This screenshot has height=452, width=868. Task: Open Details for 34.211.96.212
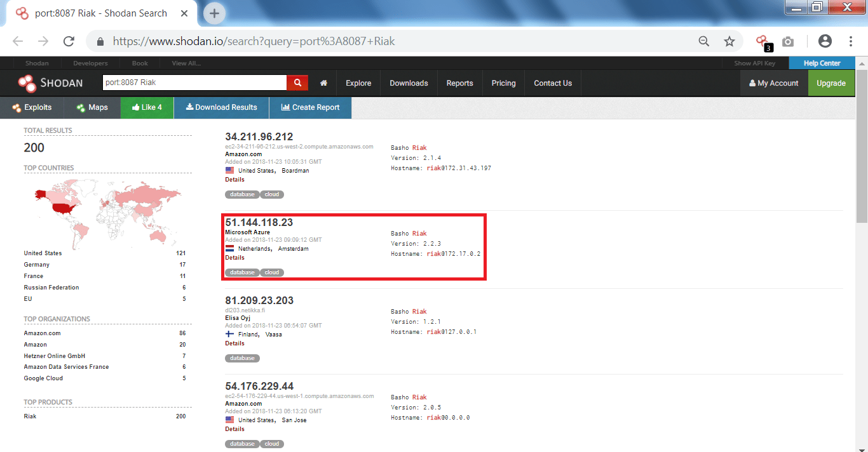click(234, 180)
